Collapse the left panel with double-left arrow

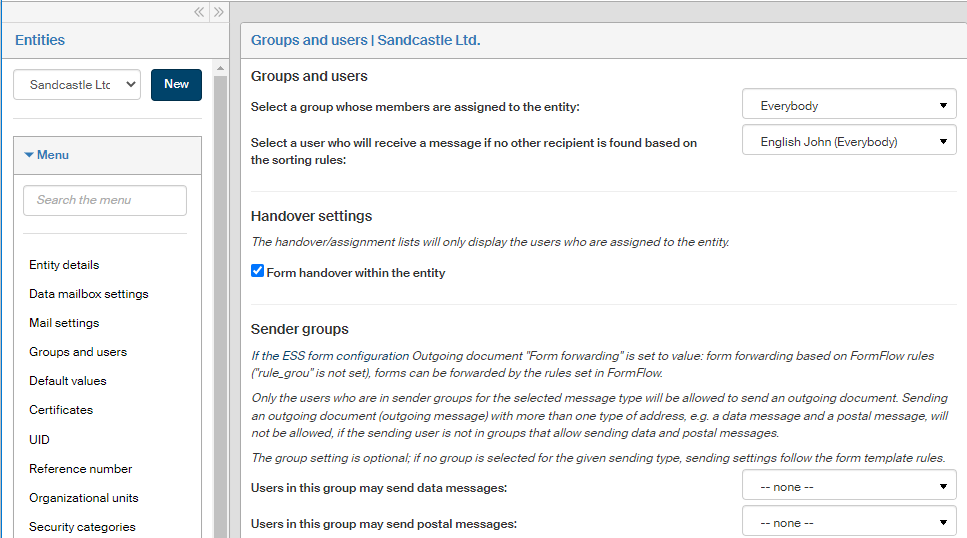pyautogui.click(x=199, y=12)
